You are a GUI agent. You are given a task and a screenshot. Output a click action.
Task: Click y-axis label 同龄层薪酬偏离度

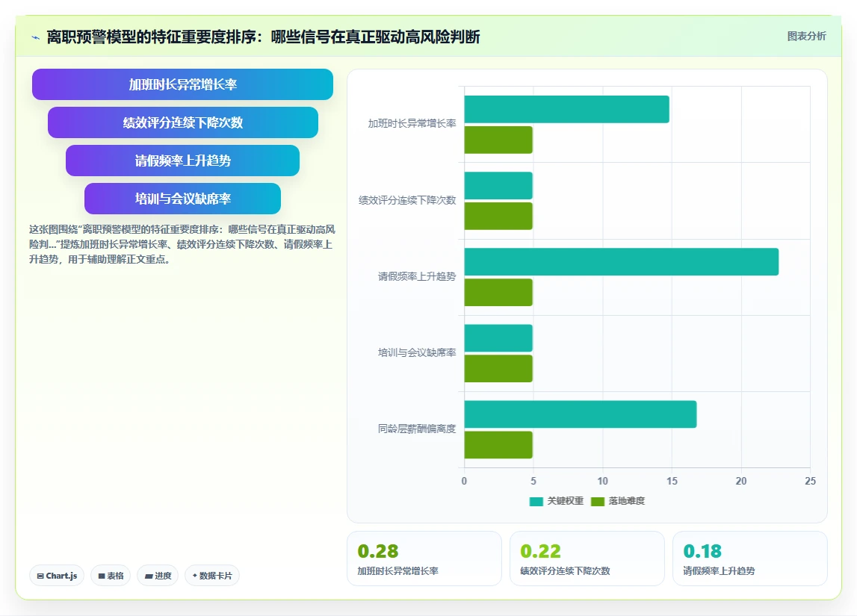pyautogui.click(x=417, y=429)
